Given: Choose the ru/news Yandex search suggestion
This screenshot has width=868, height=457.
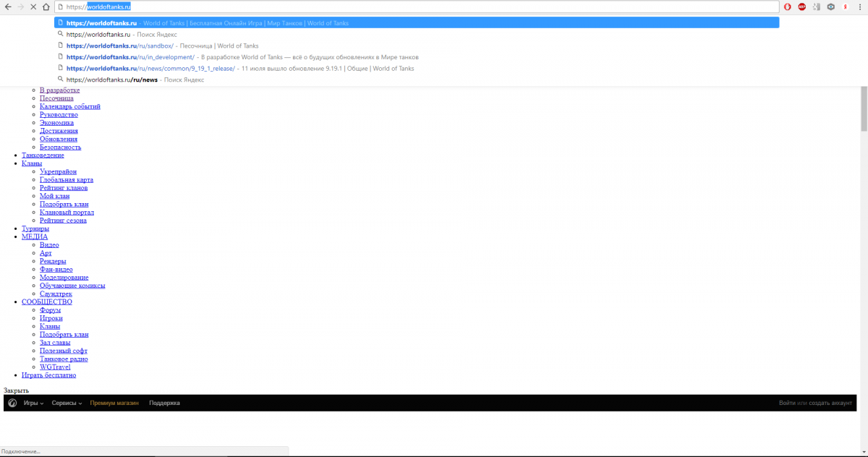Looking at the screenshot, I should (x=417, y=80).
